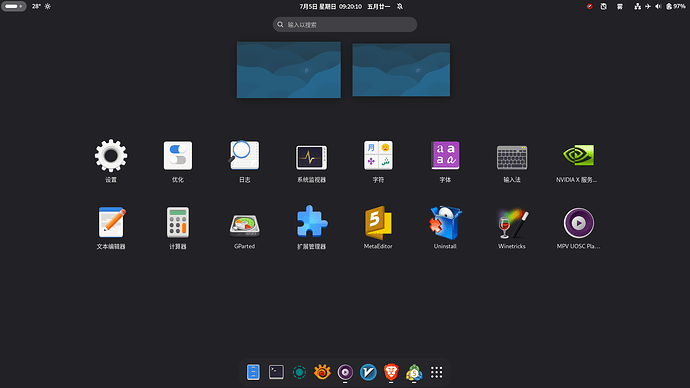Image resolution: width=690 pixels, height=388 pixels.
Task: Open MetaTrader icon in the dock
Action: 414,373
